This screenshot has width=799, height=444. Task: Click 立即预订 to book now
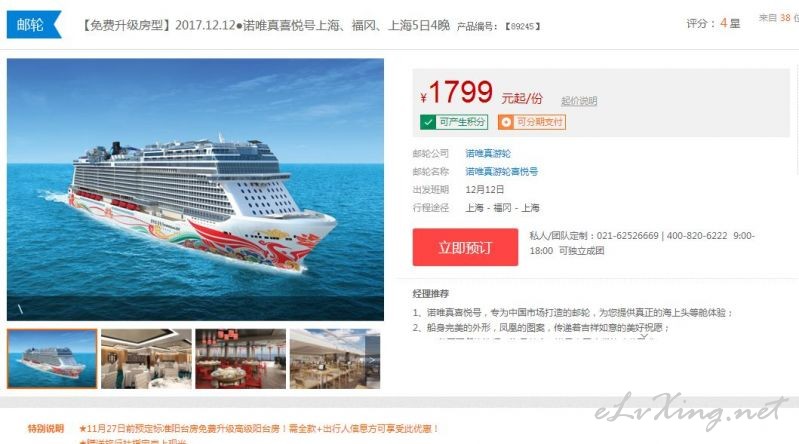[x=465, y=247]
